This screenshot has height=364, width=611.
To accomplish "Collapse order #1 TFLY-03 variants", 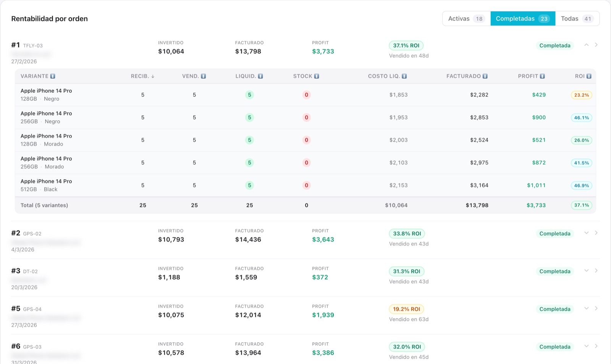I will 586,45.
